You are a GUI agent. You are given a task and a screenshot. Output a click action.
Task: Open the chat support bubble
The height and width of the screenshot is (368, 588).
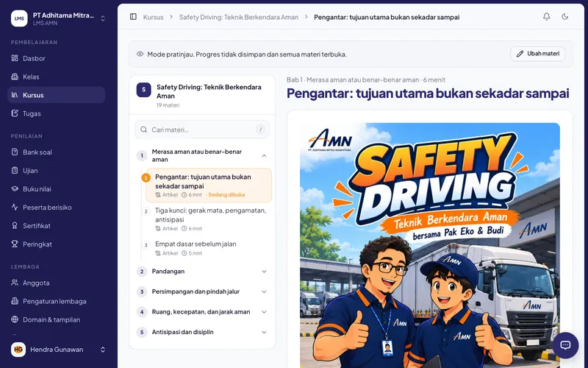click(x=565, y=345)
